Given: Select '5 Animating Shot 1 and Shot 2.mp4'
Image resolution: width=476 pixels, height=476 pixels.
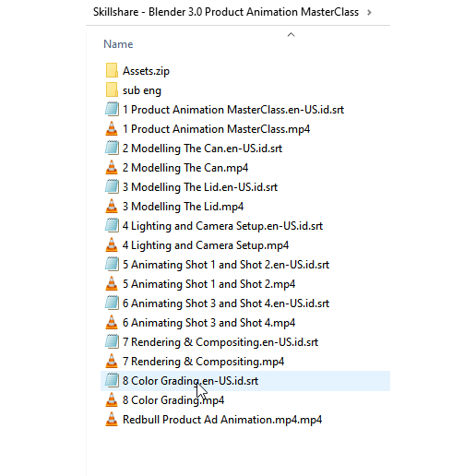Looking at the screenshot, I should (x=208, y=284).
